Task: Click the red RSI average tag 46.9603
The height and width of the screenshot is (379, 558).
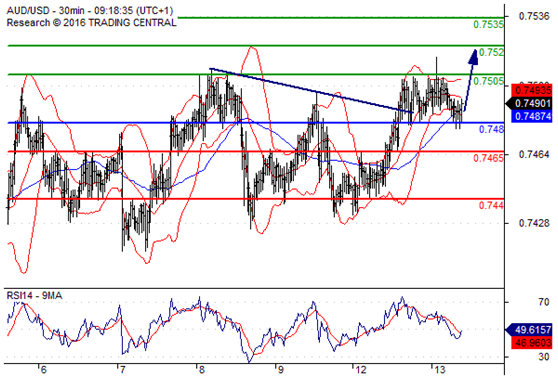Action: pos(532,343)
